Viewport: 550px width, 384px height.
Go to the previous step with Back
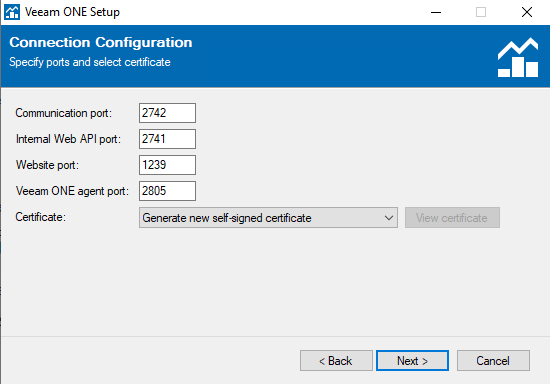tap(336, 361)
